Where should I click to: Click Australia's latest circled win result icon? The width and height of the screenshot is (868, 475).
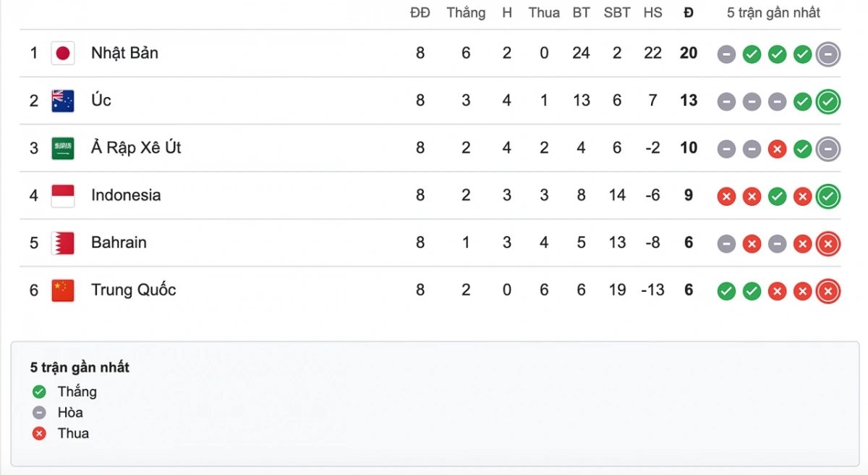tap(828, 101)
